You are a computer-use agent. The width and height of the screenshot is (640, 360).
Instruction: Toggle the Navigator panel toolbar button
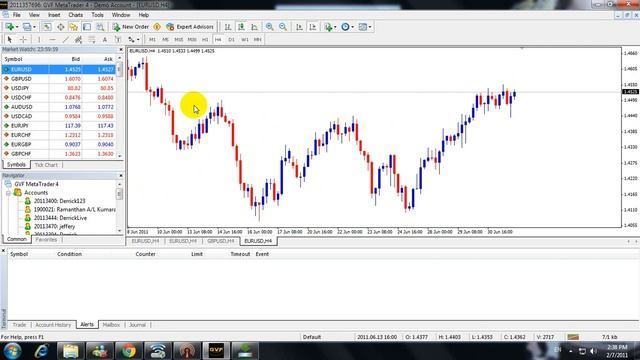point(73,27)
